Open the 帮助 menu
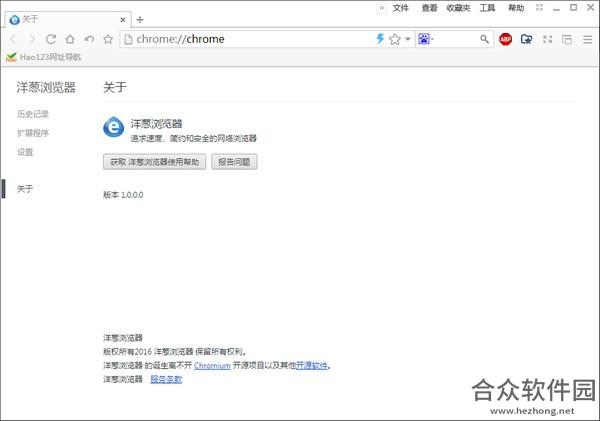Image resolution: width=600 pixels, height=421 pixels. [516, 8]
